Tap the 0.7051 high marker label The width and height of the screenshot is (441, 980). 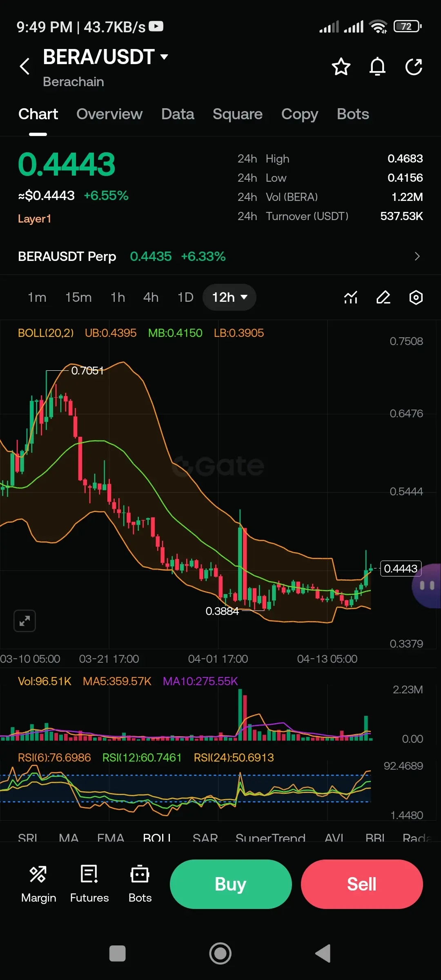coord(87,371)
